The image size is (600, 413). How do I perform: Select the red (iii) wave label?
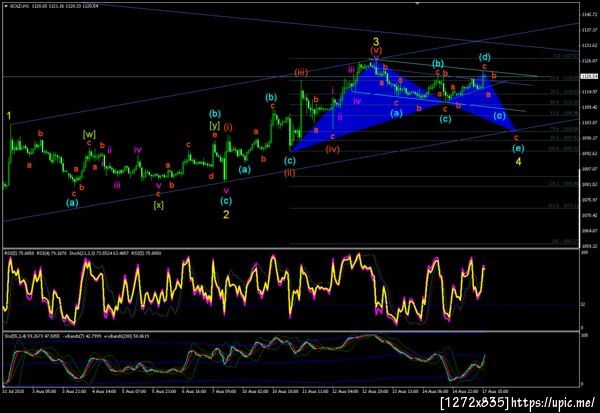(x=301, y=72)
